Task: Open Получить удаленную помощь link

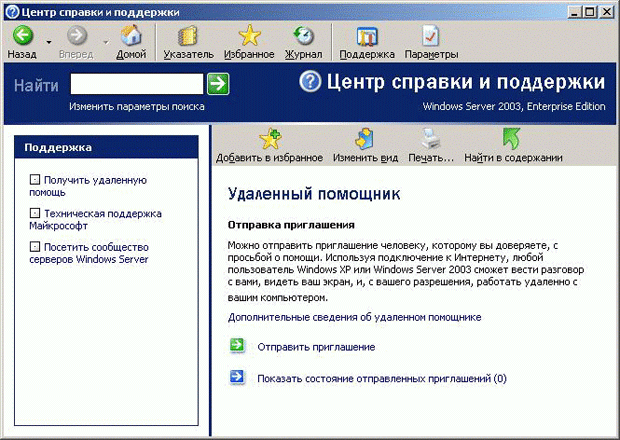Action: pyautogui.click(x=88, y=186)
